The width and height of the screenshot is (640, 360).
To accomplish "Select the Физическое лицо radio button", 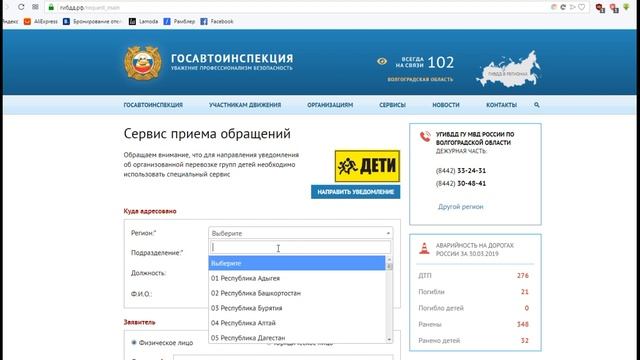I will point(133,342).
